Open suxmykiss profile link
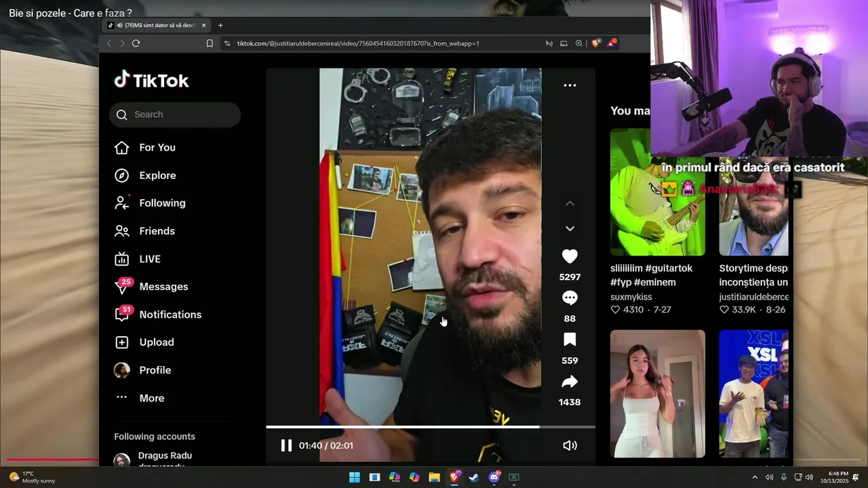868x488 pixels. point(631,297)
